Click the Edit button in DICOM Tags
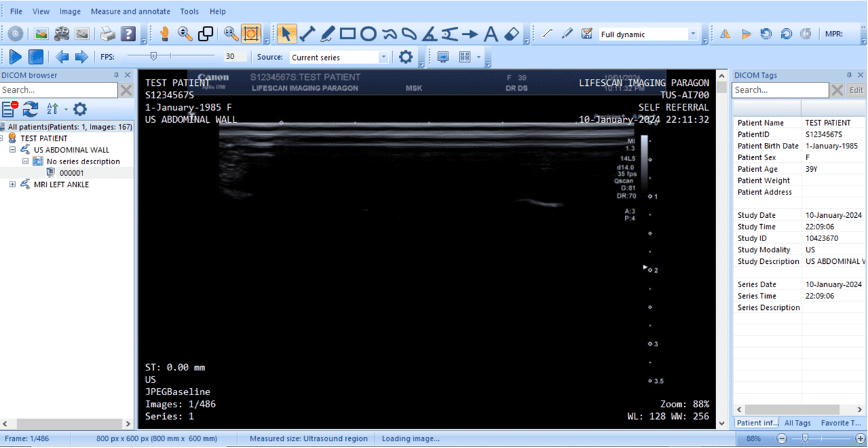868x448 pixels. 856,90
